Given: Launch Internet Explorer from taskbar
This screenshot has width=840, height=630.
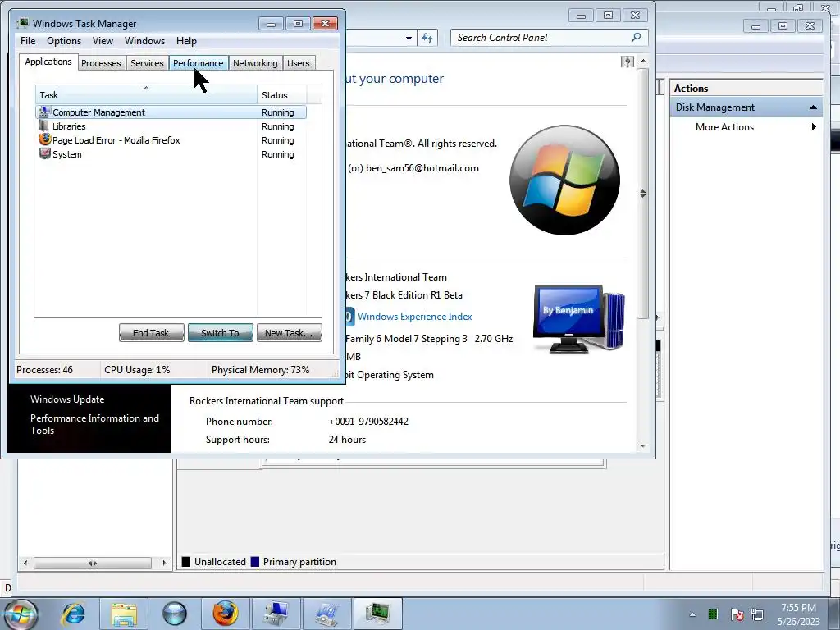Looking at the screenshot, I should (x=73, y=614).
